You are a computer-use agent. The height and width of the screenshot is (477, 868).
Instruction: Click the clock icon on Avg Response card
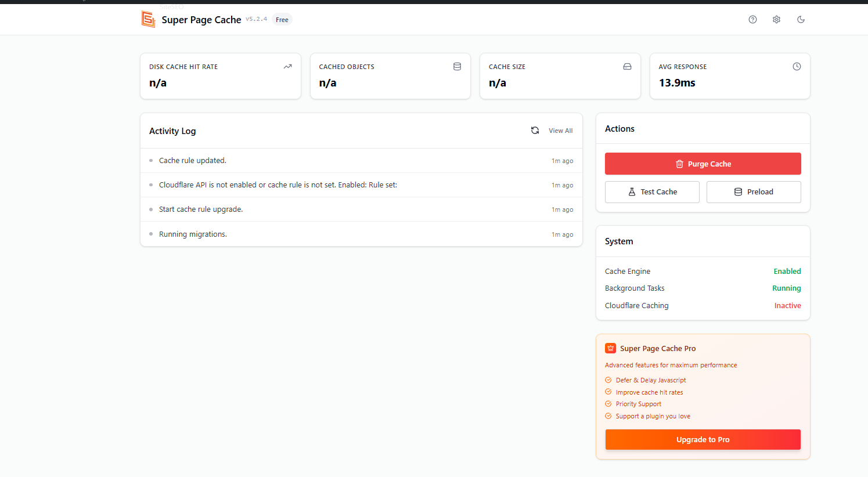pos(797,67)
